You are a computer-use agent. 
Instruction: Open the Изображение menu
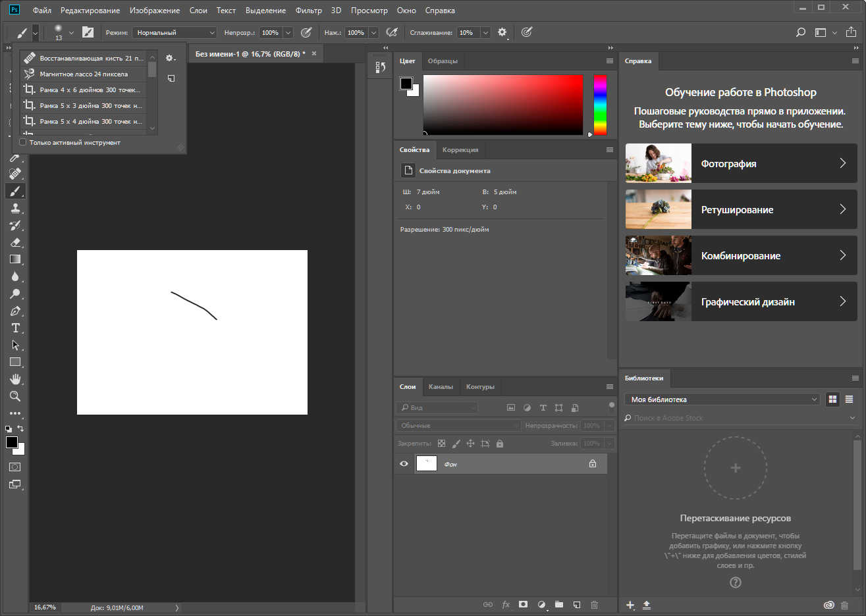(155, 11)
